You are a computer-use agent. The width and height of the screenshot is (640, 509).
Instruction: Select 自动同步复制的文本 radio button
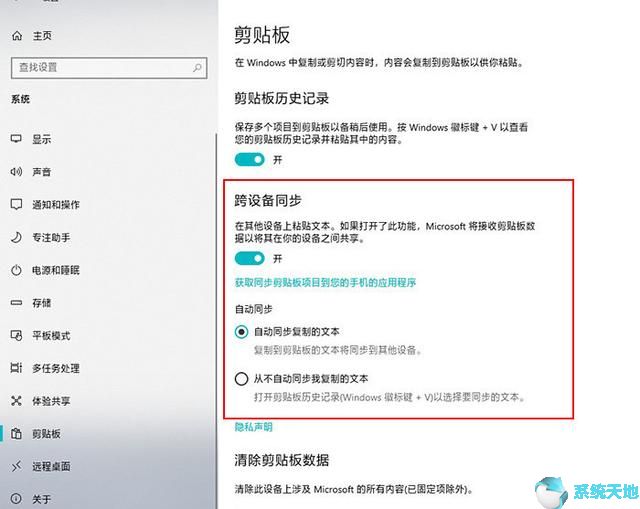(241, 332)
